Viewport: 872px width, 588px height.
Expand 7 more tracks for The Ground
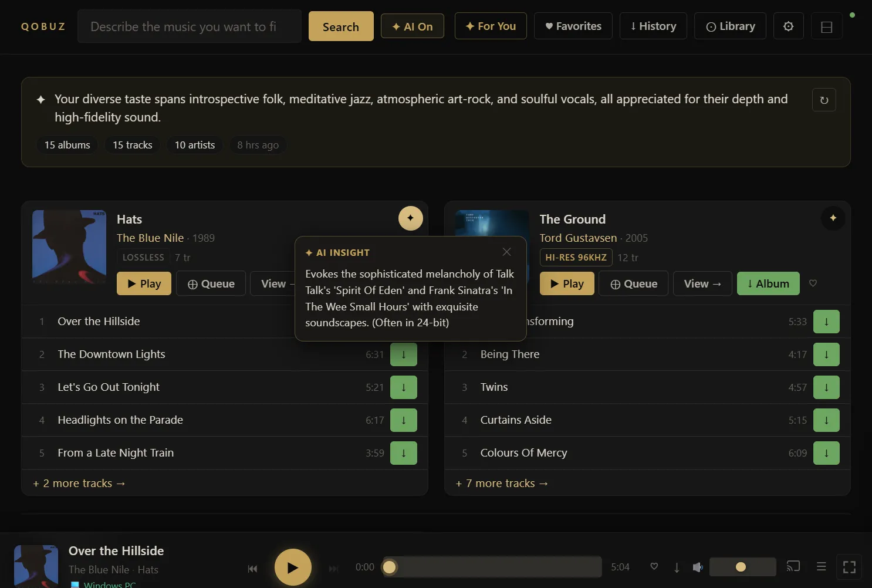(x=502, y=484)
